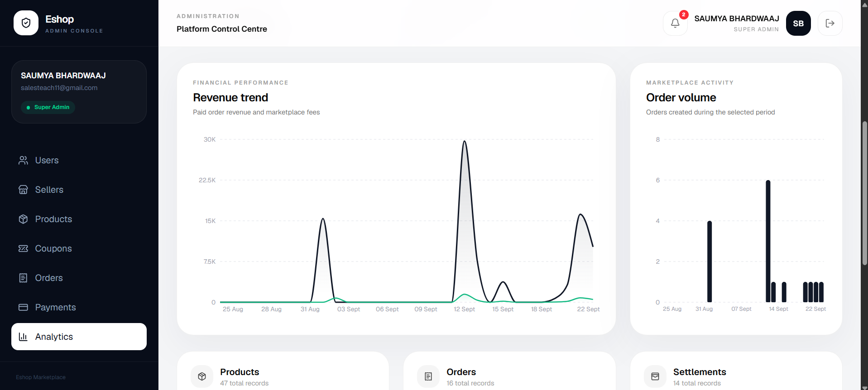Click the Products card cube icon

pyautogui.click(x=202, y=376)
